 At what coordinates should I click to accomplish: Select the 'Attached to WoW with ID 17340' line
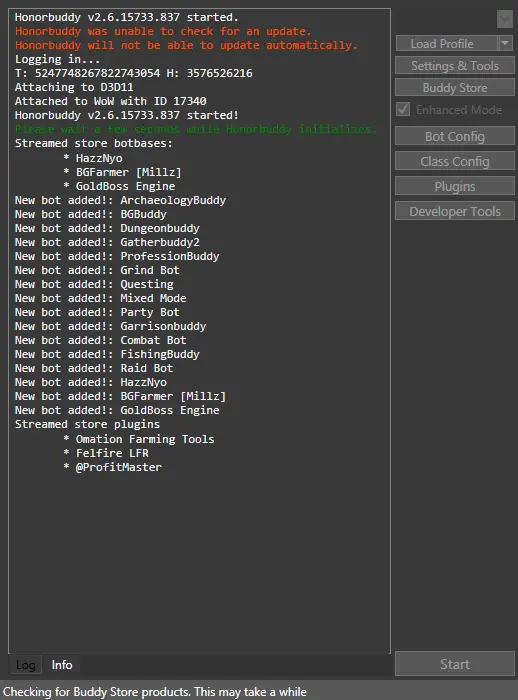[x=110, y=101]
